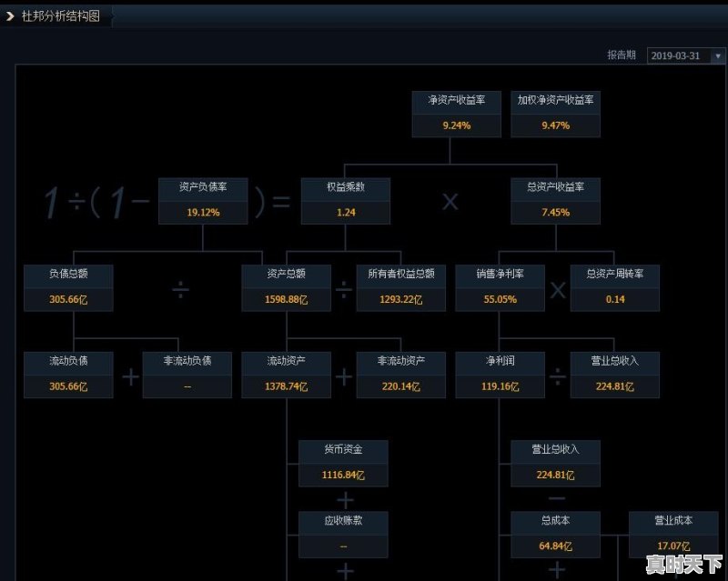Select the 应收账款 node
The width and height of the screenshot is (728, 581).
click(x=342, y=535)
